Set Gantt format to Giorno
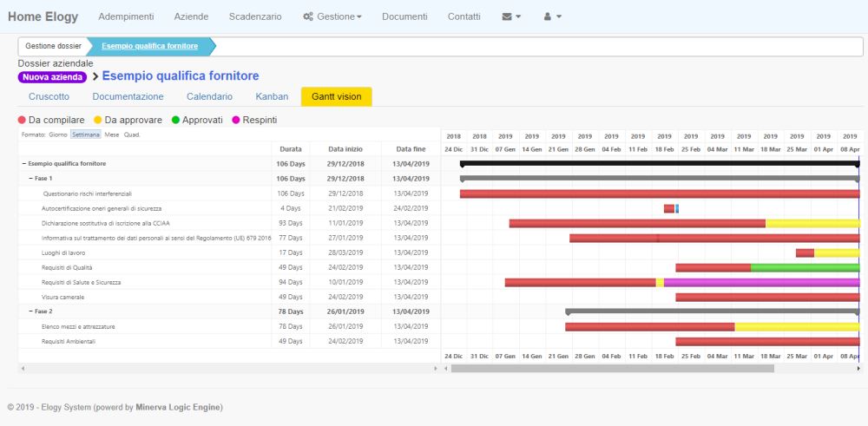The width and height of the screenshot is (868, 426). click(58, 134)
